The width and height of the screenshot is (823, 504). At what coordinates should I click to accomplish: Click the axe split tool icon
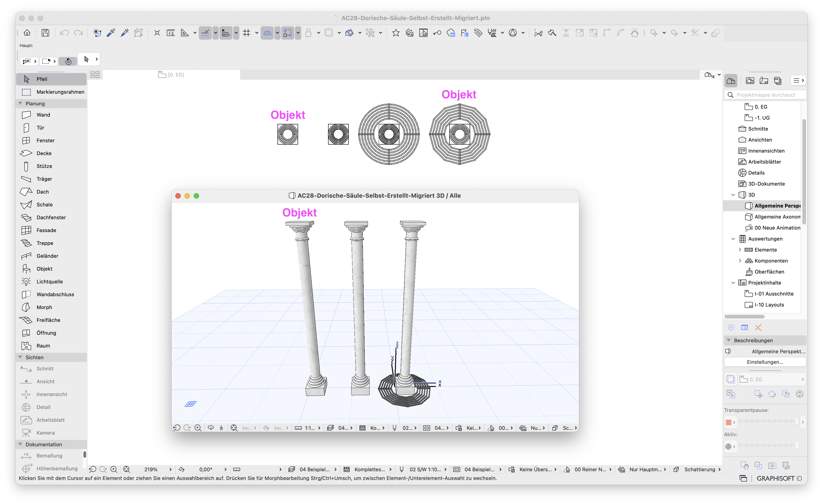click(552, 33)
